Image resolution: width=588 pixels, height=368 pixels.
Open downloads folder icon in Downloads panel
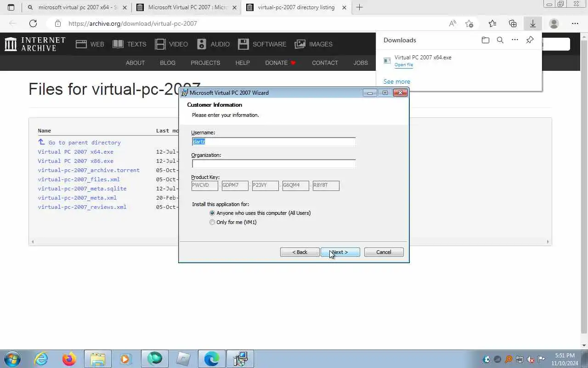486,40
